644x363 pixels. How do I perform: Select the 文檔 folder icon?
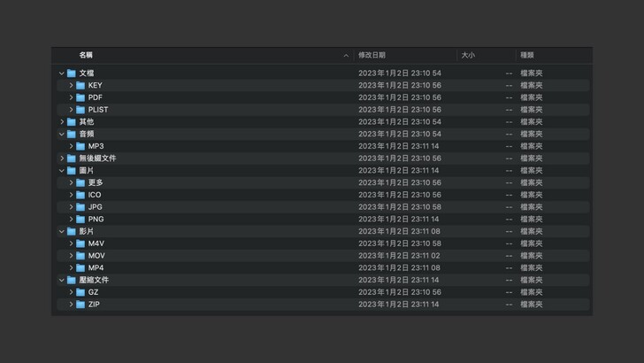click(72, 73)
